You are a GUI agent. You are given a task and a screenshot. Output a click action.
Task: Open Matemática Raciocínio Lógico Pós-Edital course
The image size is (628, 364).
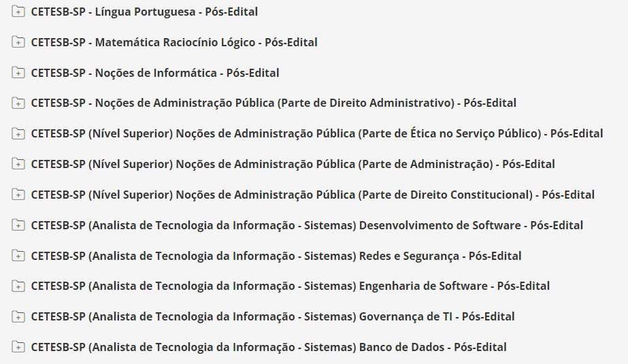(x=174, y=42)
